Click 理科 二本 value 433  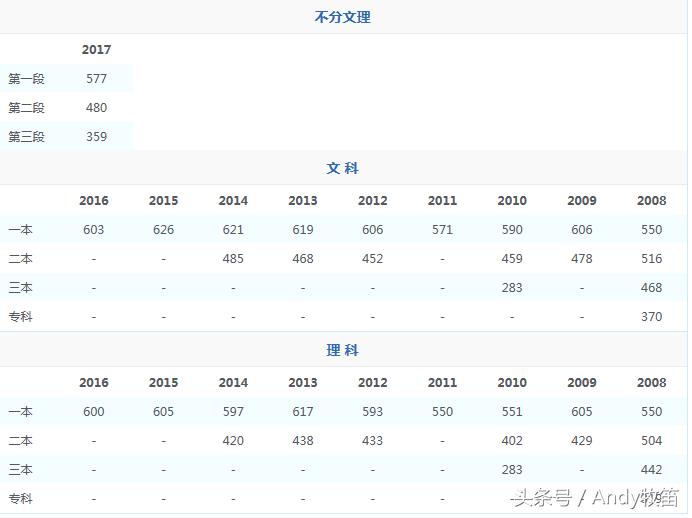(372, 441)
